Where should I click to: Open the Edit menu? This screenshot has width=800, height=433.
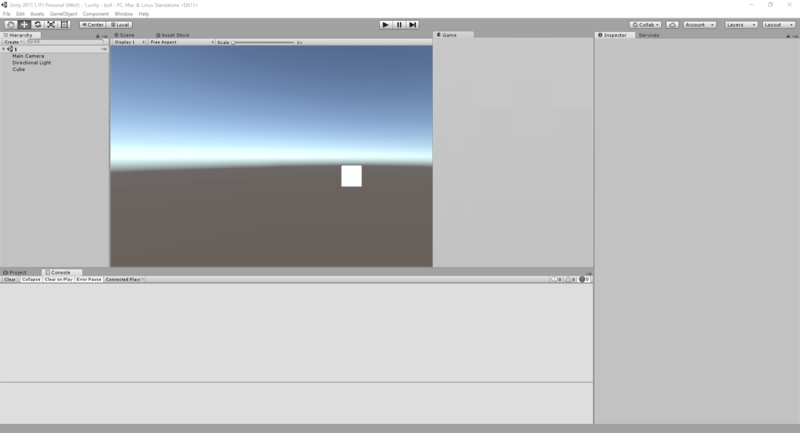click(x=20, y=14)
